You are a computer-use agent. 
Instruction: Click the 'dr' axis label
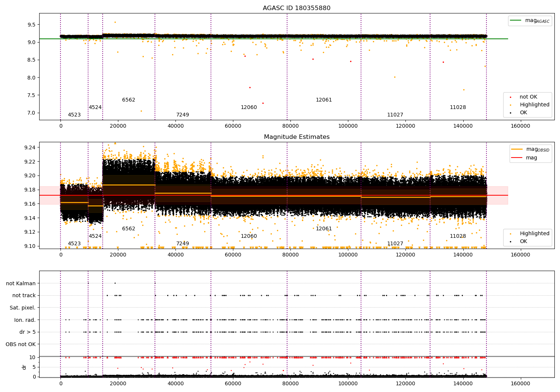pyautogui.click(x=24, y=367)
